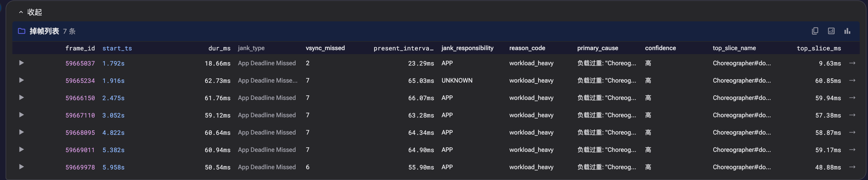Click the vsync_missed column header
This screenshot has height=180, width=868.
tap(325, 48)
